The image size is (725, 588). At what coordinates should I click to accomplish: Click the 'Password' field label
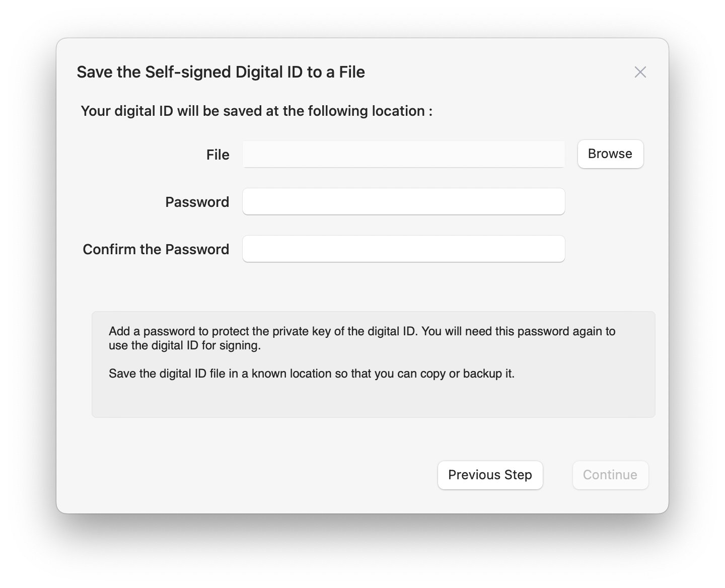197,202
